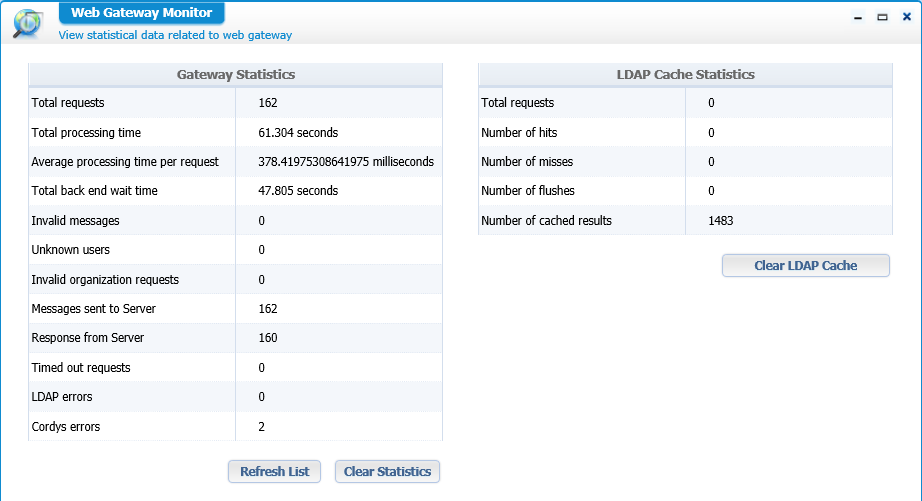Click the 'Unknown users' row label
Screen dimensions: 922x501
(x=71, y=250)
